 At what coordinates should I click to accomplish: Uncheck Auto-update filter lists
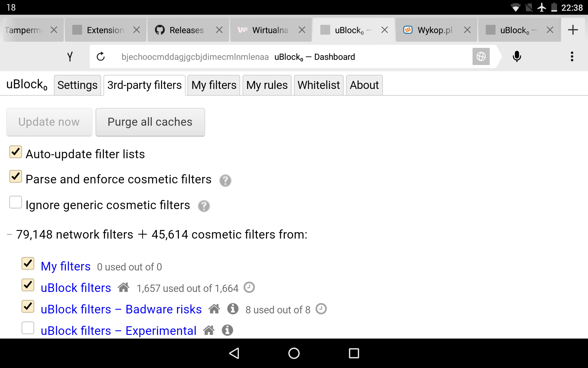16,152
